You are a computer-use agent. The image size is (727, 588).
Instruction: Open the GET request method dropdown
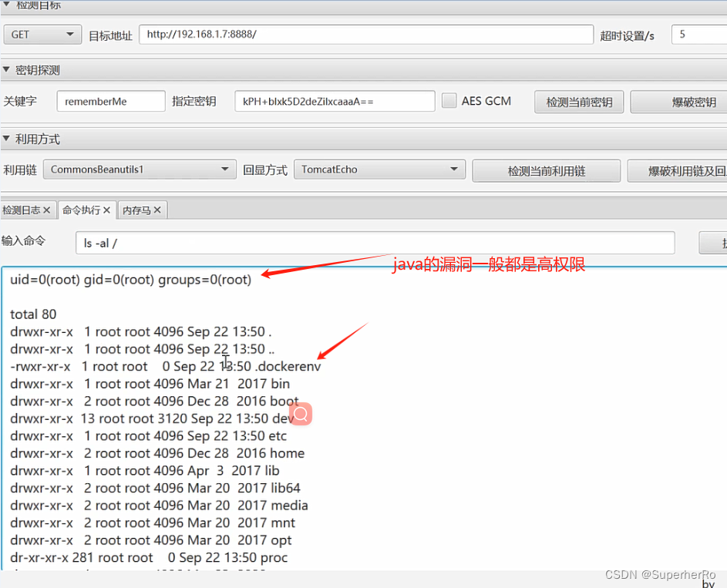point(42,35)
